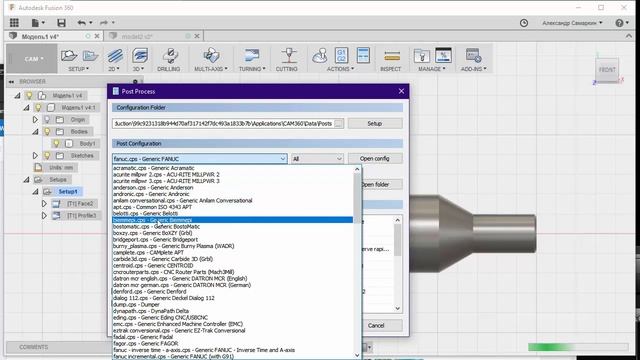Screen dimensions: 640x360
Task: Click the 2D milling toolpath icon
Action: tap(115, 56)
